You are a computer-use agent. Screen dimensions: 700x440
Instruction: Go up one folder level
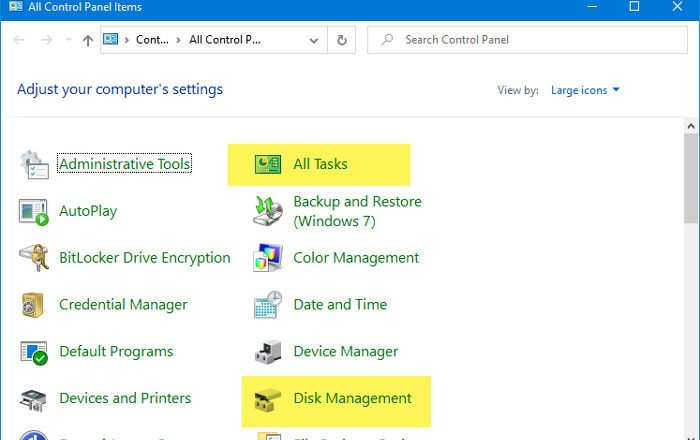pyautogui.click(x=88, y=41)
